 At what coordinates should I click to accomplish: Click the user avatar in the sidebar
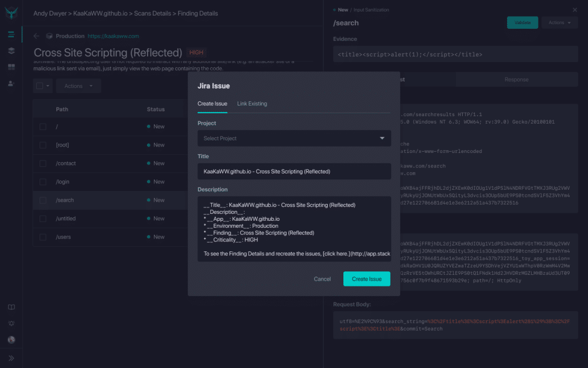[11, 340]
